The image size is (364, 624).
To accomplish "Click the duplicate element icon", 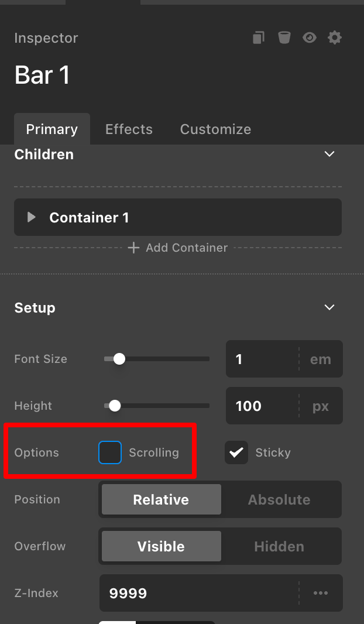I will [259, 38].
